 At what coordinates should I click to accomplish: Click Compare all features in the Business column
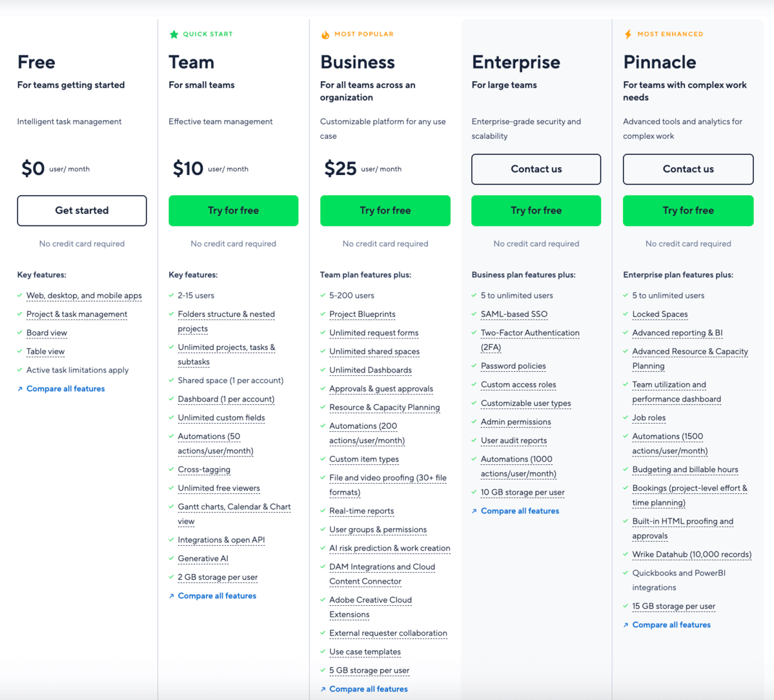coord(368,688)
